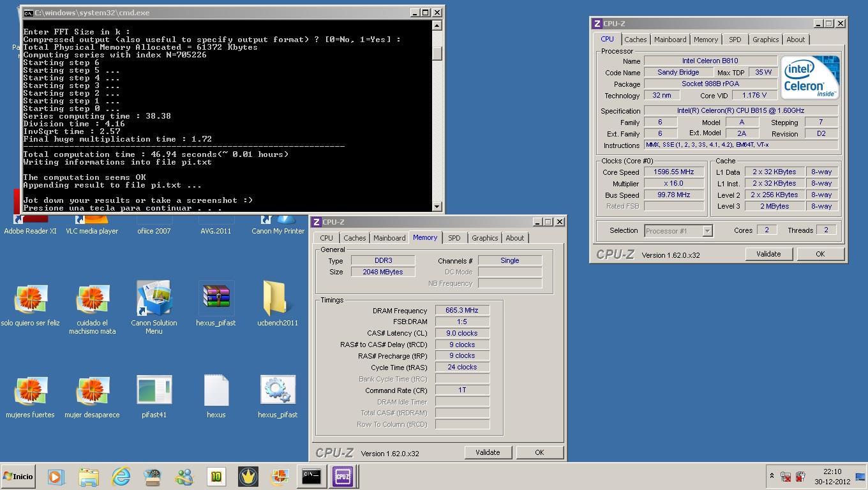This screenshot has width=868, height=490.
Task: Click Validate in the processor CPU-Z window
Action: [768, 254]
